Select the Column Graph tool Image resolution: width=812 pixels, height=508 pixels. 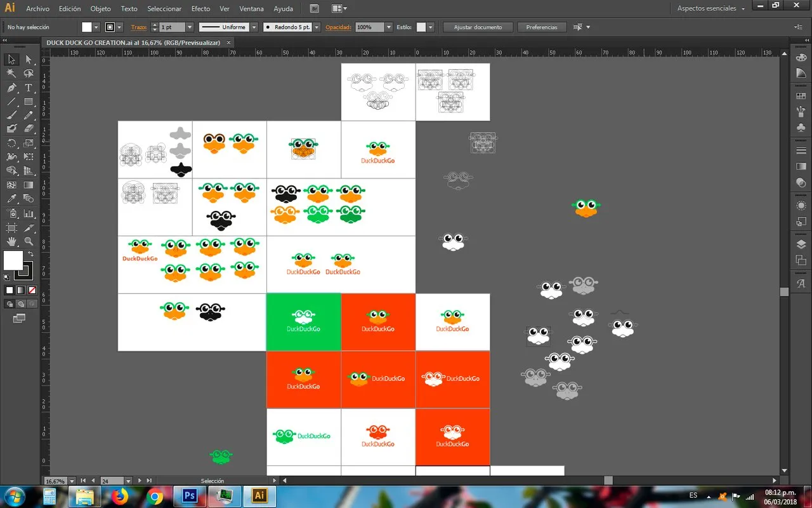click(29, 213)
